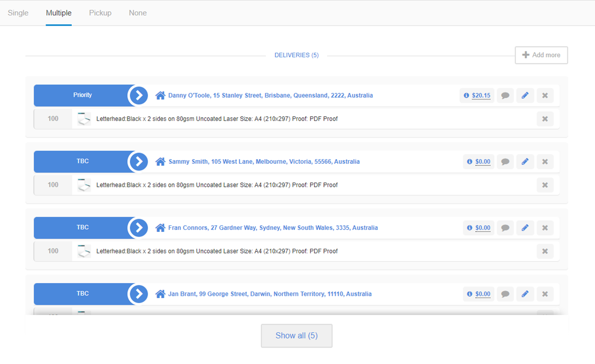595x364 pixels.
Task: Click Letterhead thumbnail in Sammy Smith delivery
Action: coord(84,185)
